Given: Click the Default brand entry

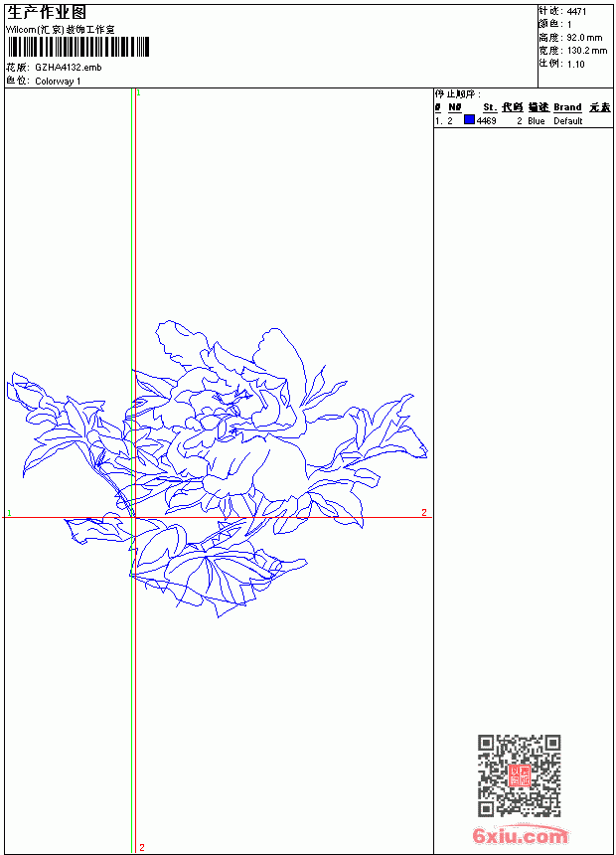Looking at the screenshot, I should click(x=568, y=120).
